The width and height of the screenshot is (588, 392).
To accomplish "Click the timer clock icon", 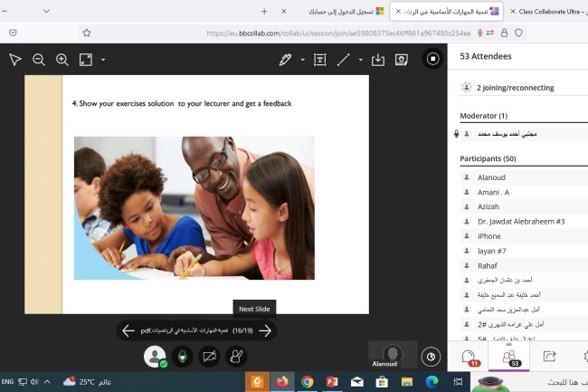I will [x=431, y=357].
